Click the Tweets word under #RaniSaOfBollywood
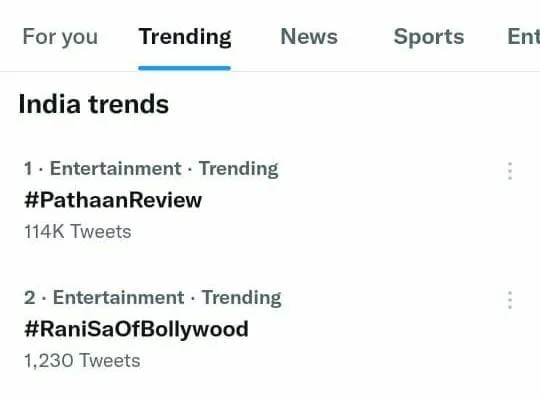 (110, 361)
